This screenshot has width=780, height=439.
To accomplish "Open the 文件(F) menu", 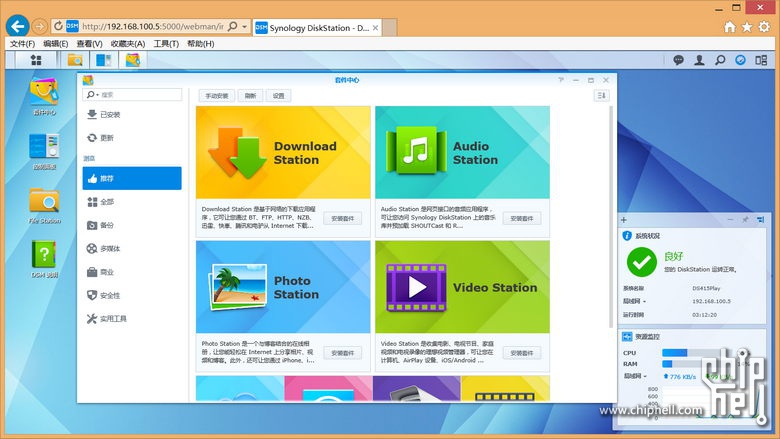I will (x=22, y=44).
